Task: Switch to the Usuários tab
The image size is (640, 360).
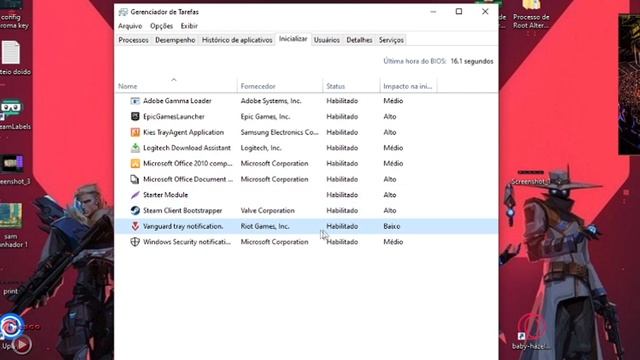Action: (327, 40)
